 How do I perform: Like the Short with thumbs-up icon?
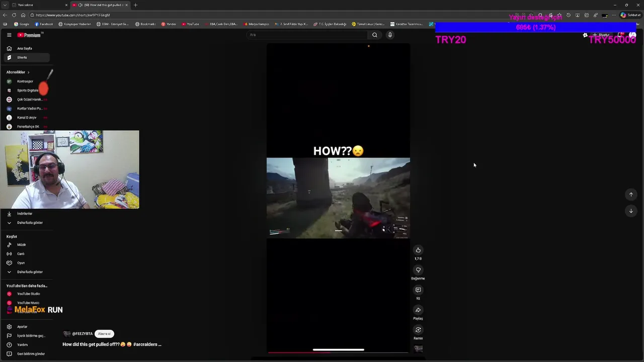click(418, 250)
